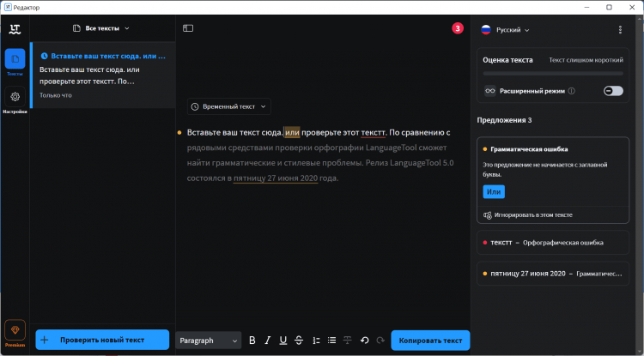
Task: Expand the Русский language selector
Action: (x=505, y=29)
